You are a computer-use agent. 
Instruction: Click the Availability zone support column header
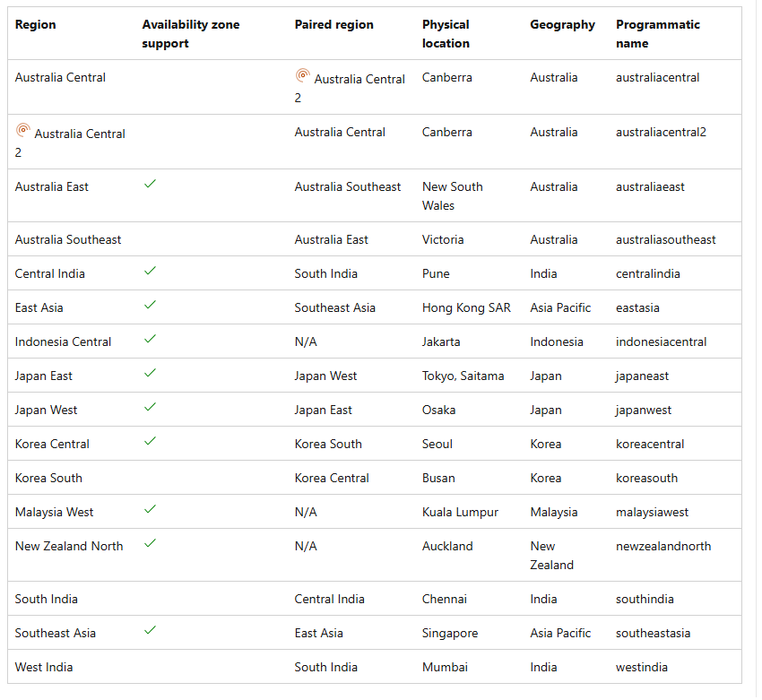pos(190,34)
